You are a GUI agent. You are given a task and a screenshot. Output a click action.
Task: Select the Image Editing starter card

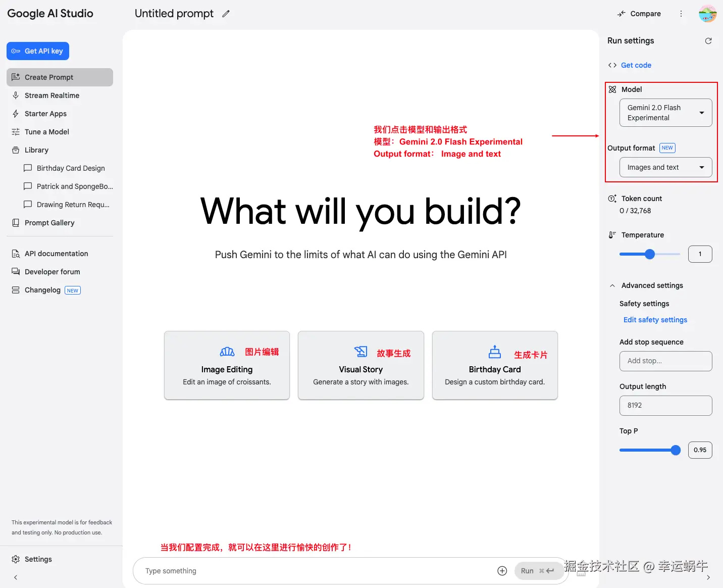[227, 365]
